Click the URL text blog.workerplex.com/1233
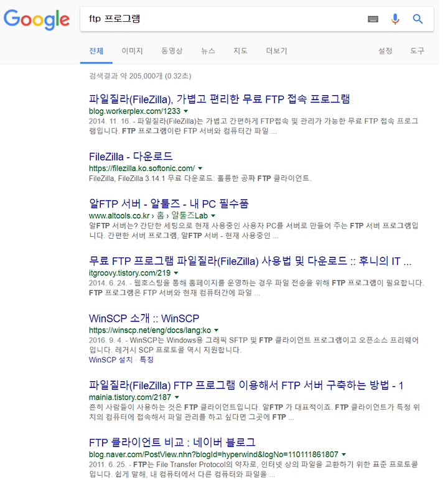This screenshot has width=448, height=480. click(x=134, y=111)
